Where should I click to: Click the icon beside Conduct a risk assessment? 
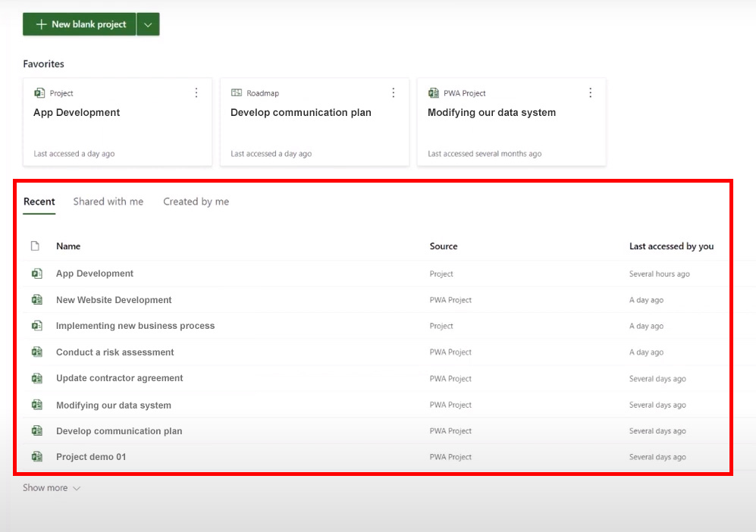pos(36,352)
